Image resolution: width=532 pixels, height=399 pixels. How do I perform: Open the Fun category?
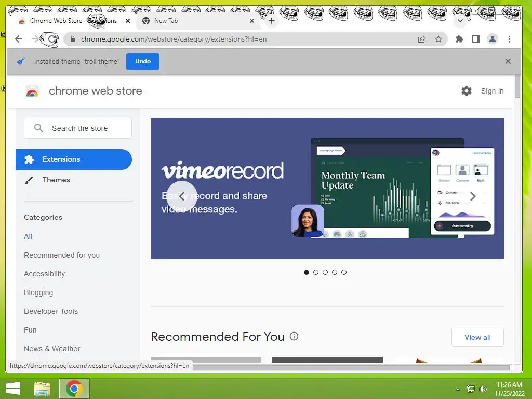pyautogui.click(x=30, y=330)
